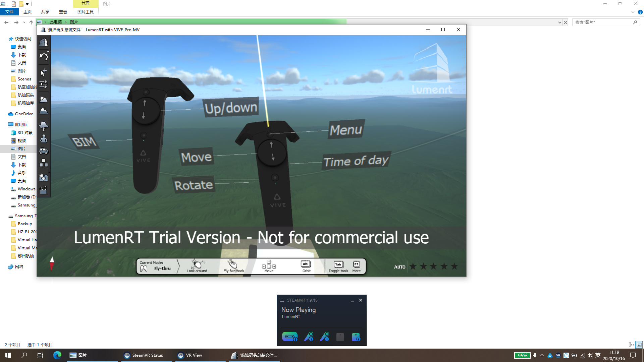Open the Backup folder in sidebar
This screenshot has height=362, width=644.
(x=25, y=224)
